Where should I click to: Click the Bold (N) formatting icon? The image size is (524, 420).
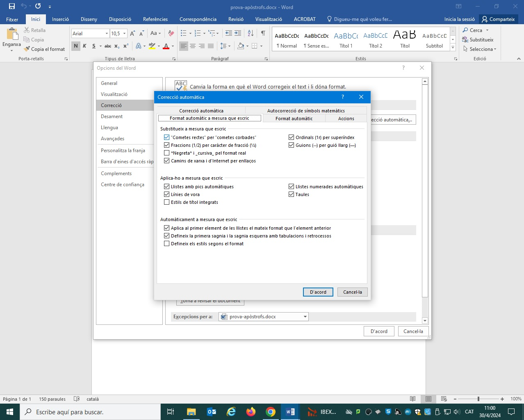point(76,46)
